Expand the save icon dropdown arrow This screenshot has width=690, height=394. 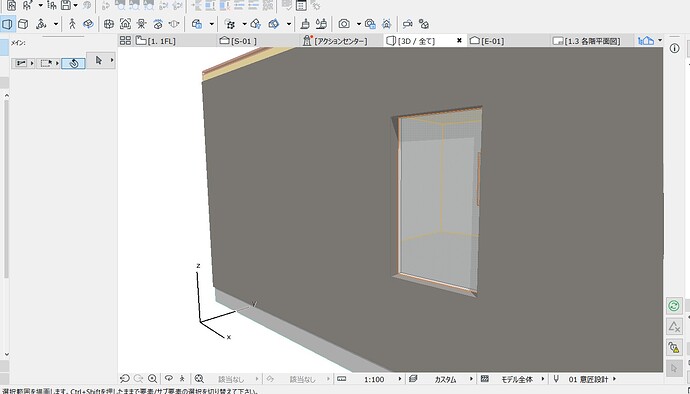(75, 5)
